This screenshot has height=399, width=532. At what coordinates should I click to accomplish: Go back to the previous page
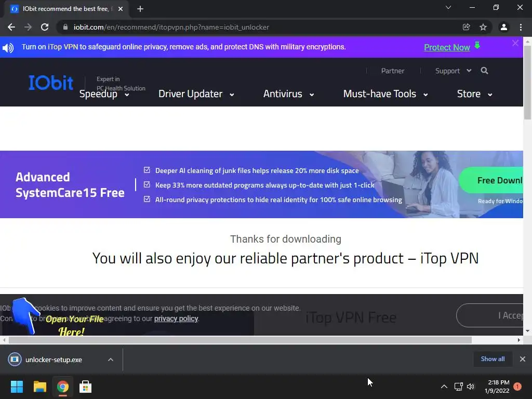pyautogui.click(x=11, y=27)
